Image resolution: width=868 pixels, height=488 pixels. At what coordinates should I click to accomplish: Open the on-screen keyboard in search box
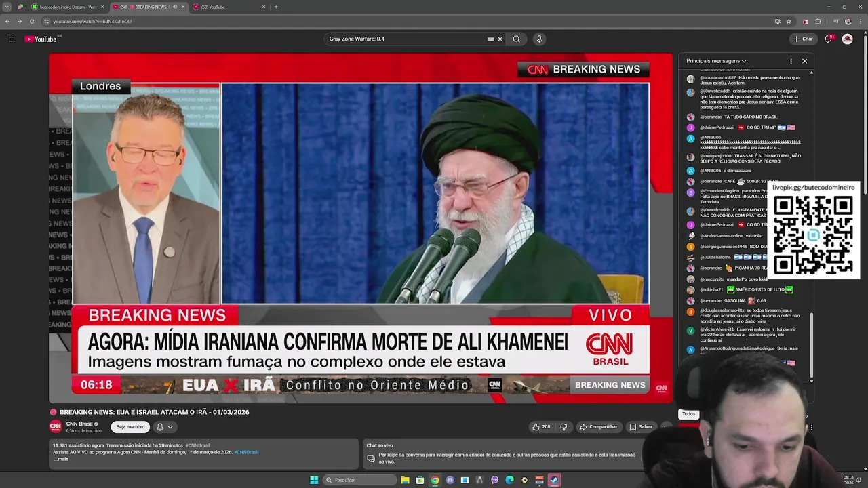pos(491,39)
